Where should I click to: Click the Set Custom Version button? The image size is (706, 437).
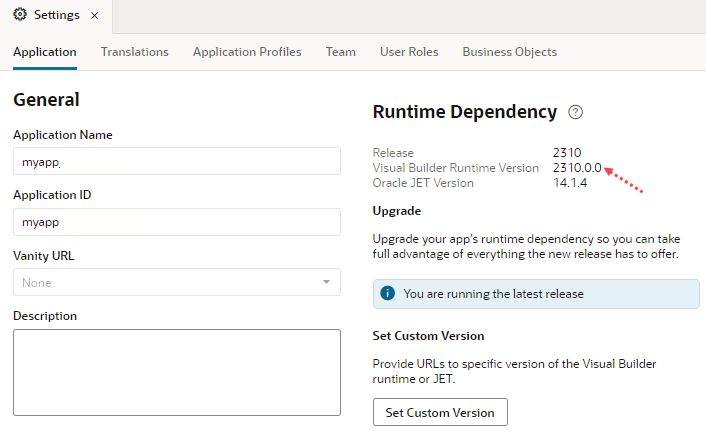click(x=440, y=412)
